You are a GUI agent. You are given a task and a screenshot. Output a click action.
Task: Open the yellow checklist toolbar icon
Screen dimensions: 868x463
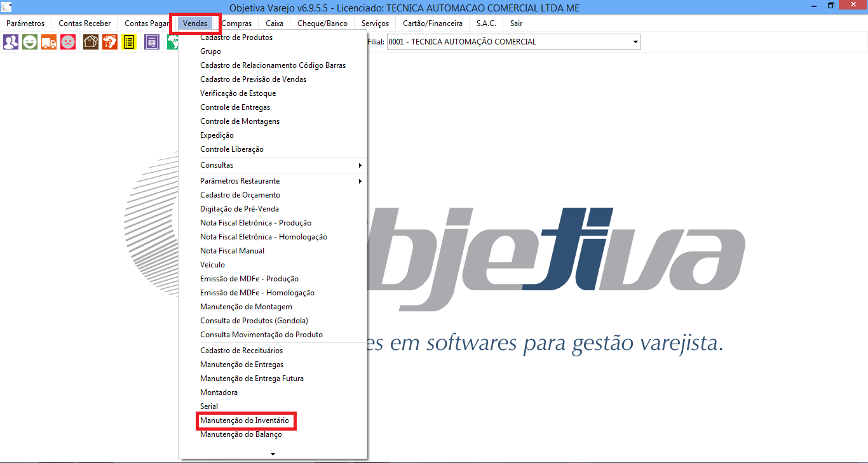(x=129, y=42)
